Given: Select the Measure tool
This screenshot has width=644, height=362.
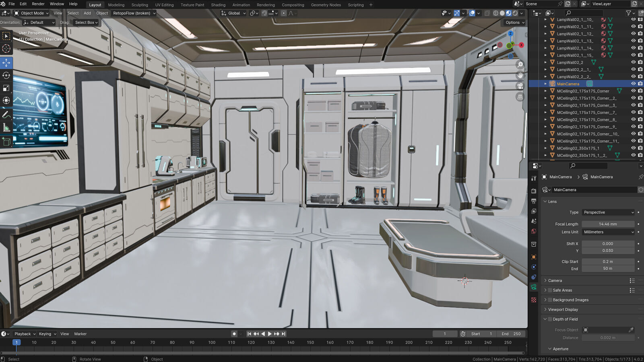Looking at the screenshot, I should pos(6,128).
